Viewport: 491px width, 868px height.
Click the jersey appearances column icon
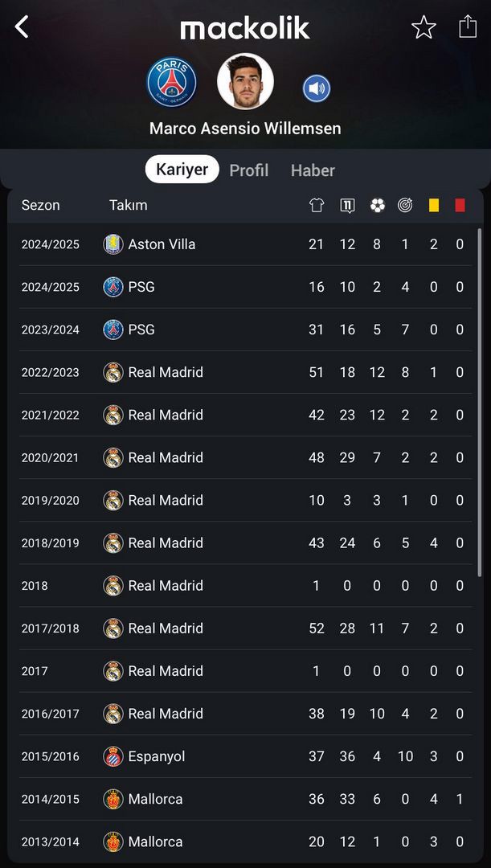[317, 206]
